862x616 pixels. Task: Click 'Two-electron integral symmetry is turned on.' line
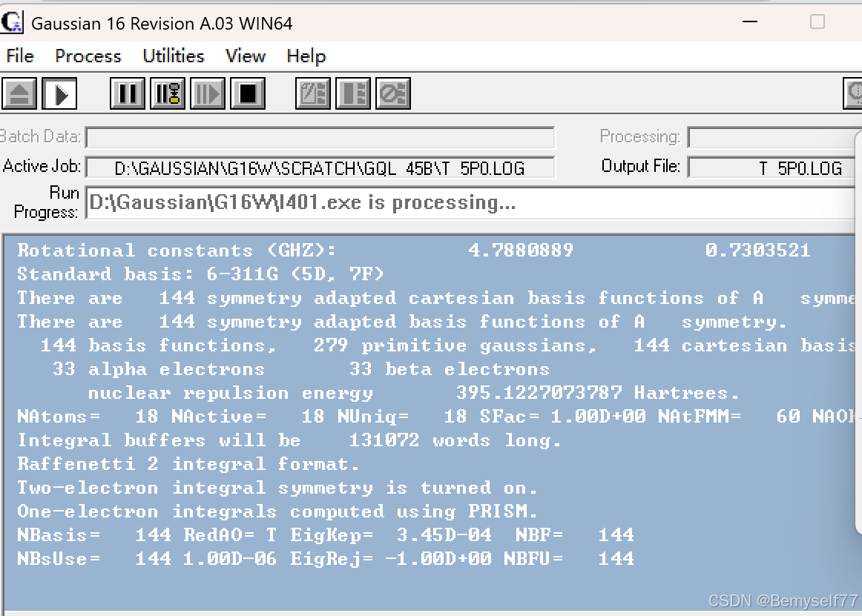[277, 487]
